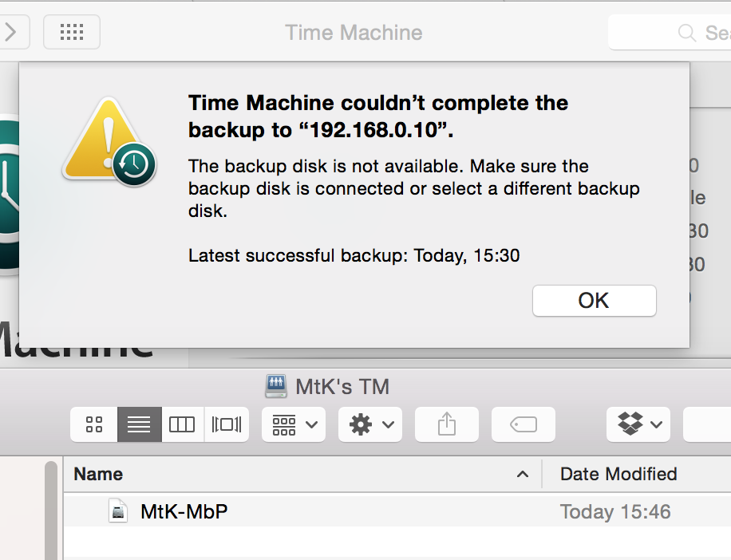Open the gear Action menu
Screen dimensions: 731x560
pyautogui.click(x=370, y=424)
